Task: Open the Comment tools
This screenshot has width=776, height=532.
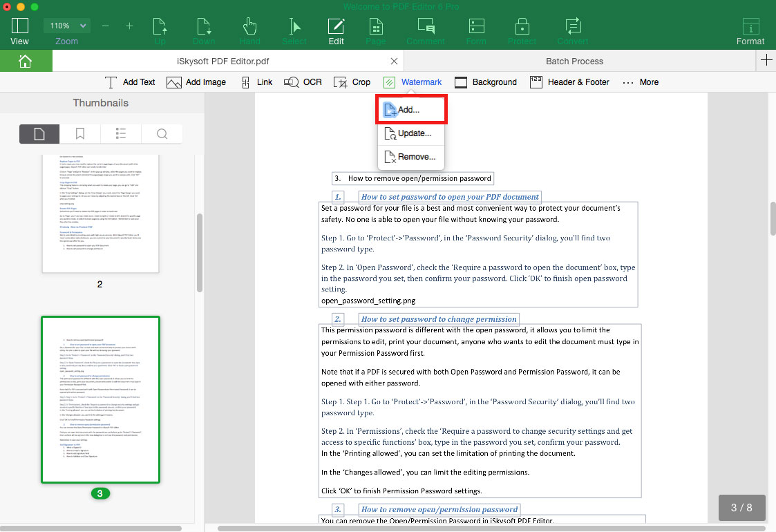Action: click(x=426, y=31)
